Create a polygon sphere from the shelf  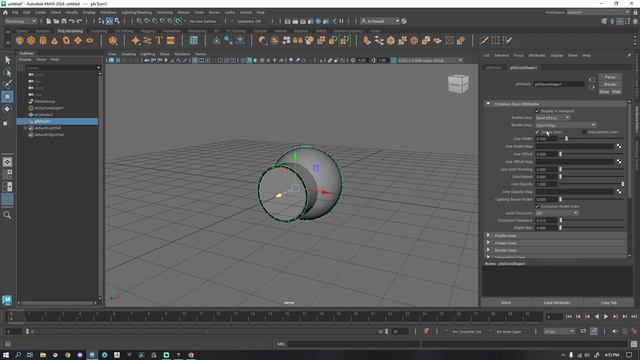click(20, 40)
